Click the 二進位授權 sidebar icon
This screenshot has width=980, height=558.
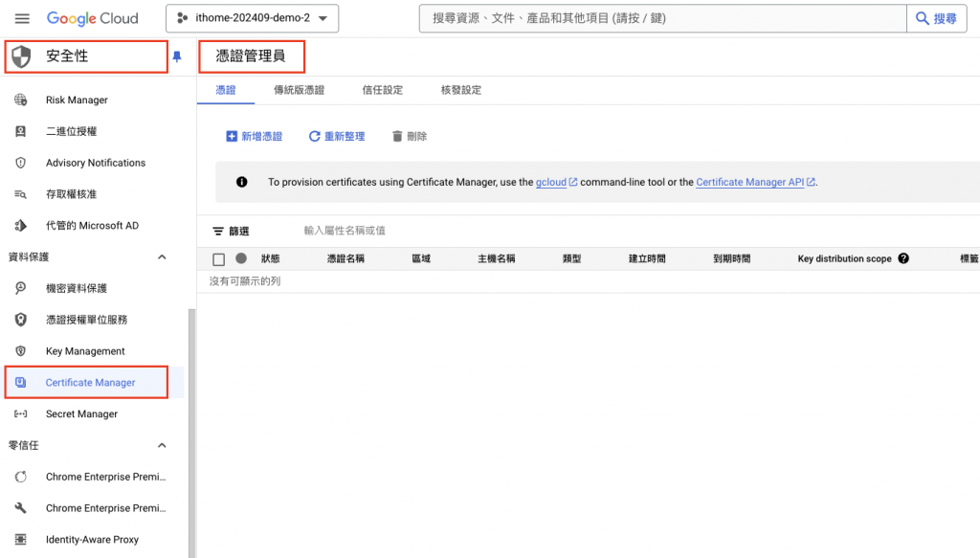coord(21,131)
